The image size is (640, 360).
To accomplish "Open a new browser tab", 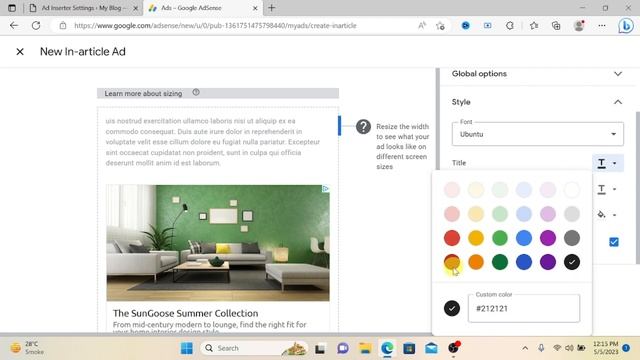I will click(271, 8).
